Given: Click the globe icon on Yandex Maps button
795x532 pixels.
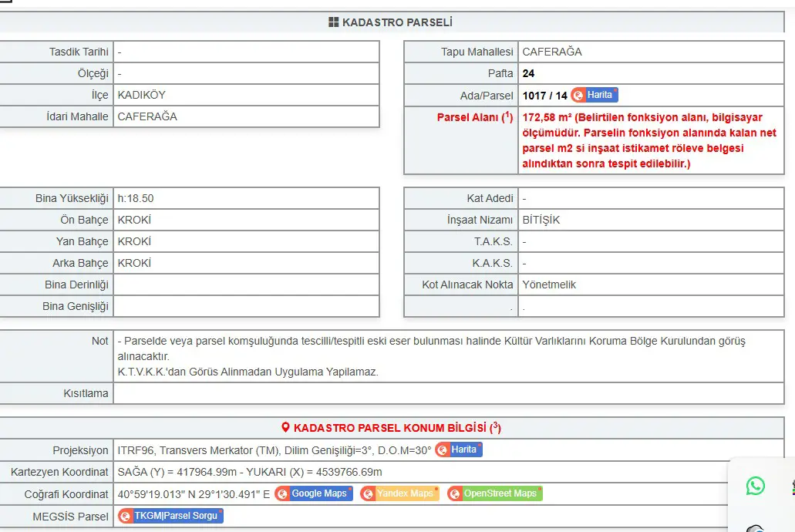Looking at the screenshot, I should tap(368, 493).
